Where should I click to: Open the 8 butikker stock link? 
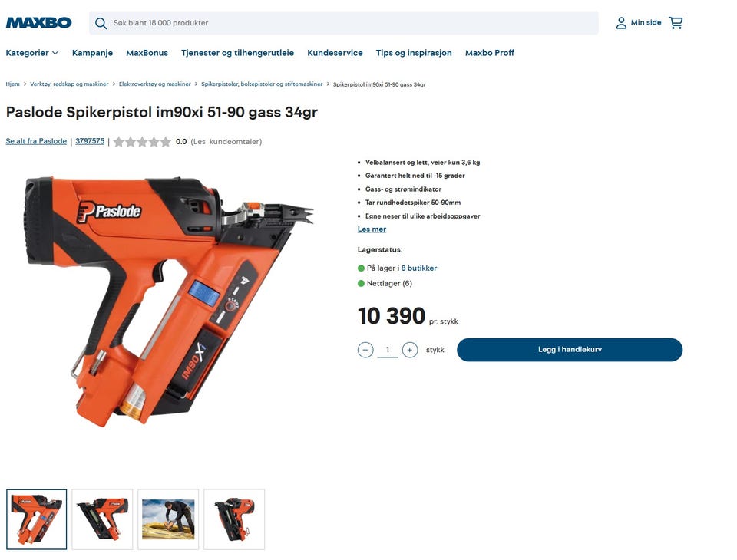point(419,268)
